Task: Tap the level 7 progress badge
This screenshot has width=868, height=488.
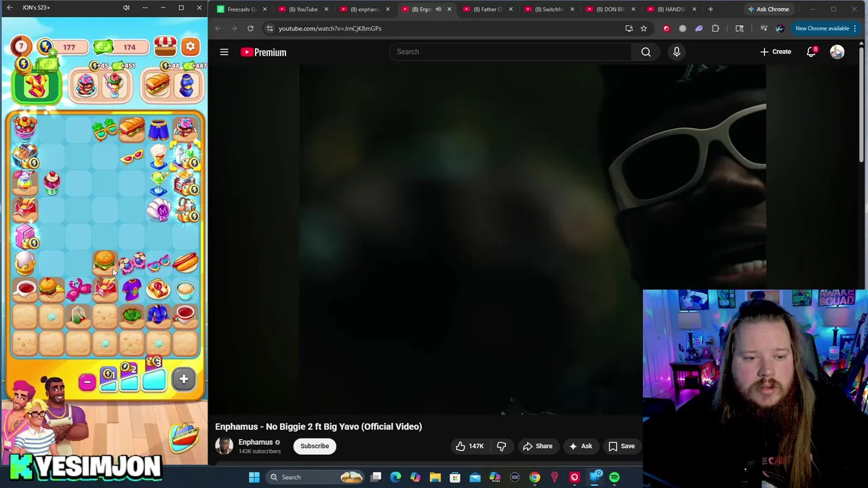Action: click(x=21, y=47)
